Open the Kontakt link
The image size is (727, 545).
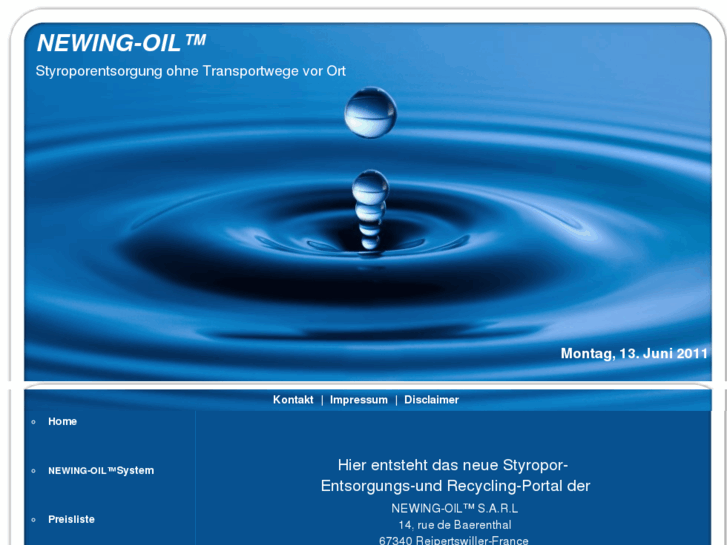tap(293, 400)
